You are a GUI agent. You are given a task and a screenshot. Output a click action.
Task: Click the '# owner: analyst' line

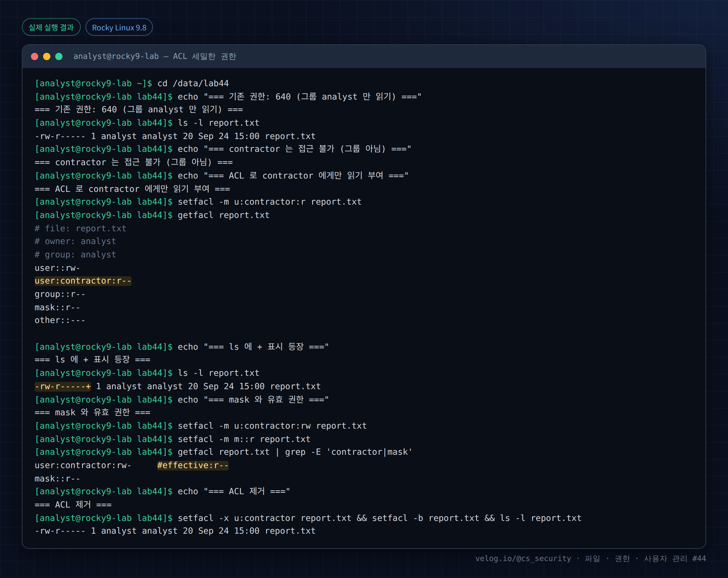pos(75,241)
